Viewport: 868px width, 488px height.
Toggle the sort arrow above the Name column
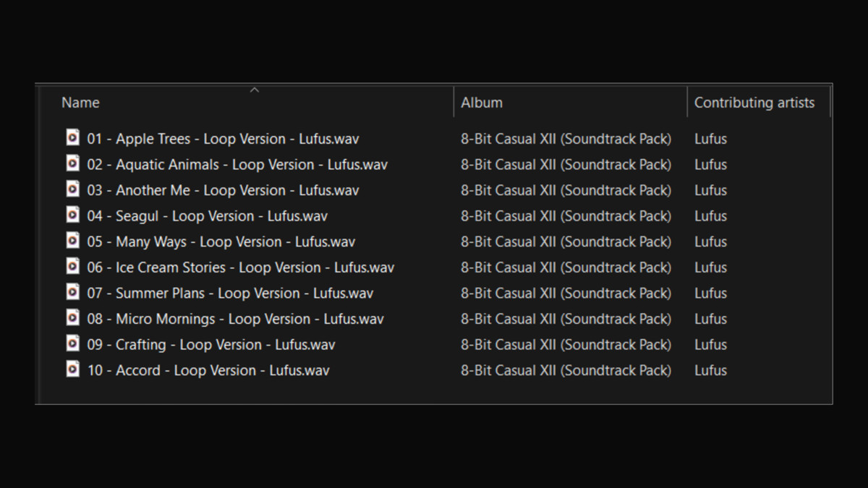pyautogui.click(x=254, y=90)
